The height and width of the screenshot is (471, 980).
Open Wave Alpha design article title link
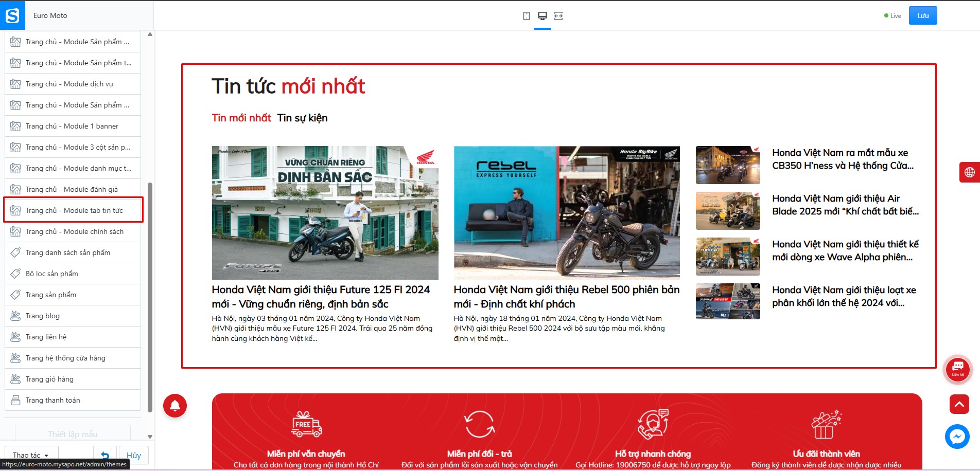[x=845, y=250]
